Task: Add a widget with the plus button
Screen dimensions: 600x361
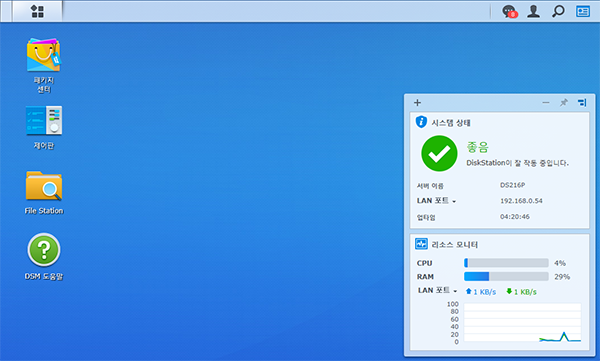Action: click(x=417, y=103)
